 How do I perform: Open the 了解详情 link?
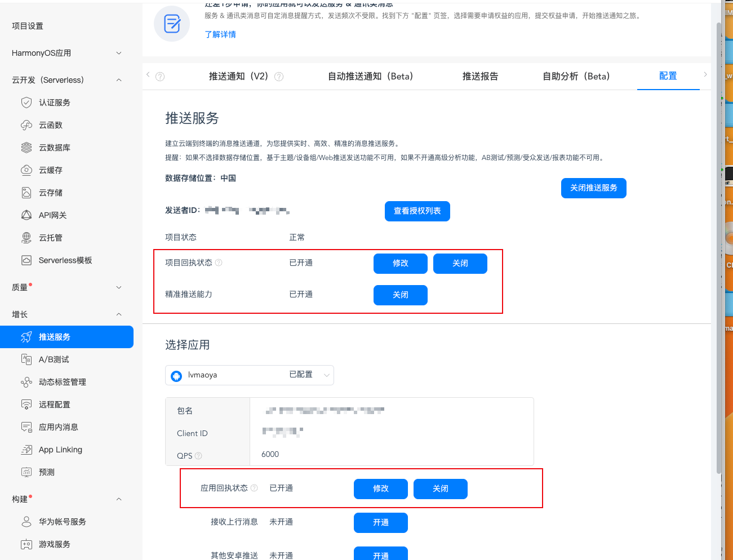pos(220,34)
